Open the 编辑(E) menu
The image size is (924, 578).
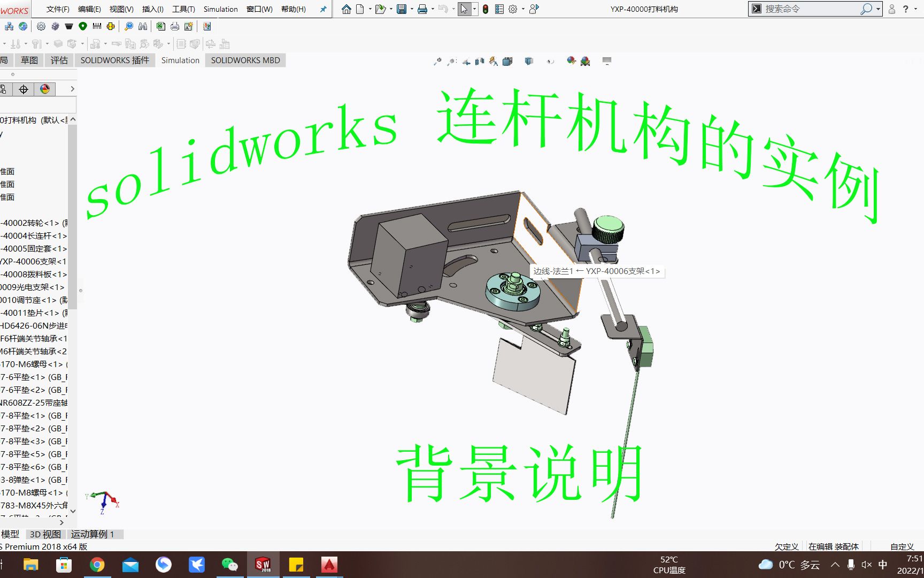point(89,9)
